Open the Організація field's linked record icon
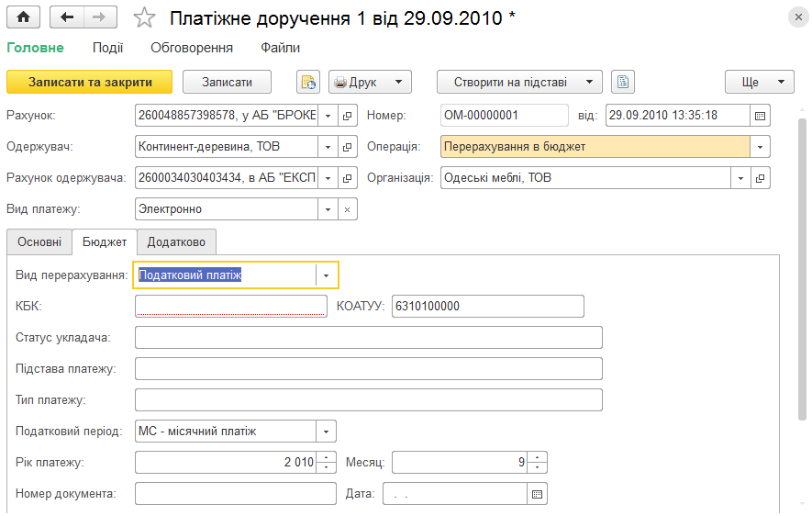The width and height of the screenshot is (812, 516). click(761, 178)
